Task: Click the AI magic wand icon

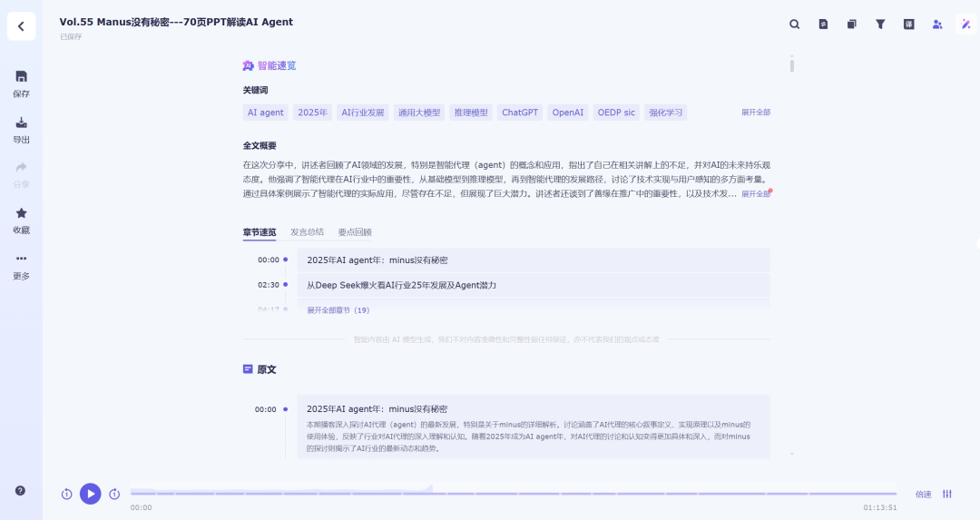Action: click(x=965, y=25)
